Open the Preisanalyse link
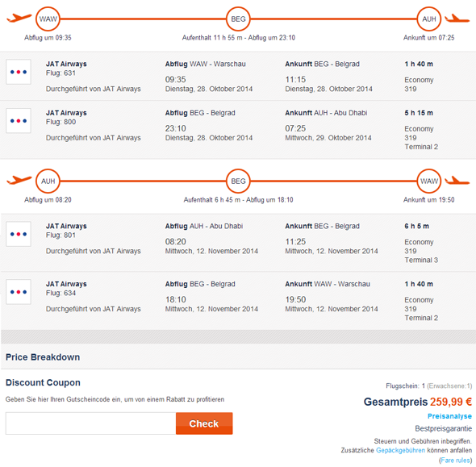The width and height of the screenshot is (476, 467). click(x=449, y=416)
